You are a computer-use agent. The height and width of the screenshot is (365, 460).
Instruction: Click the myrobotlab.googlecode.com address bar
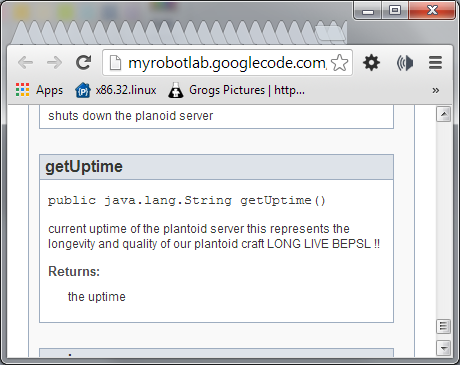(227, 63)
